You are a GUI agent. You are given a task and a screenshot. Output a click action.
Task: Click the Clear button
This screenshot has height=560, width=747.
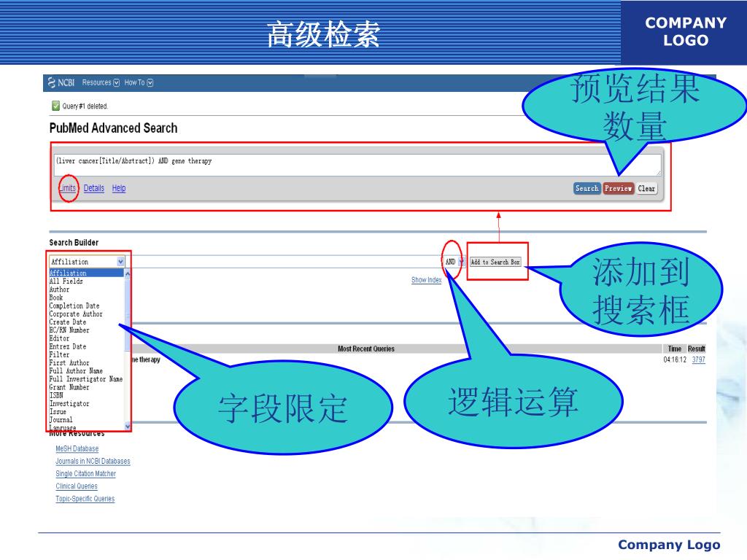[x=646, y=189]
